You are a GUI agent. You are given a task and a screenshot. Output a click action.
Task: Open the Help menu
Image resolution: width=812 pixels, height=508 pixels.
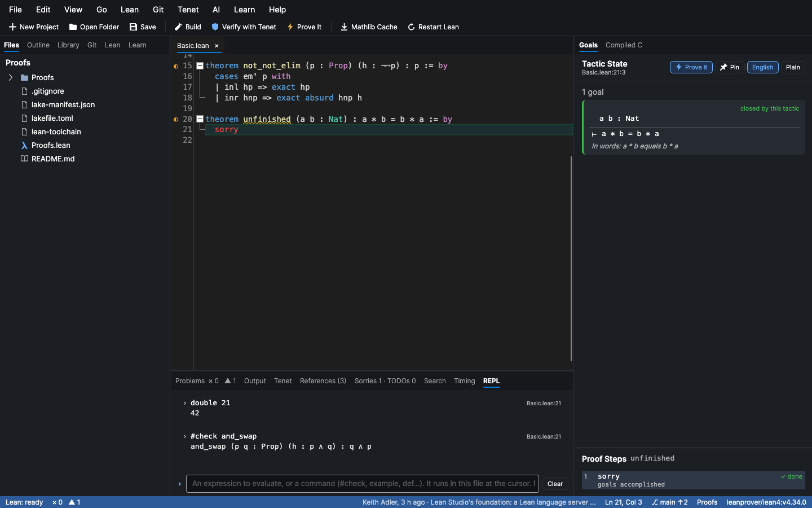[277, 10]
